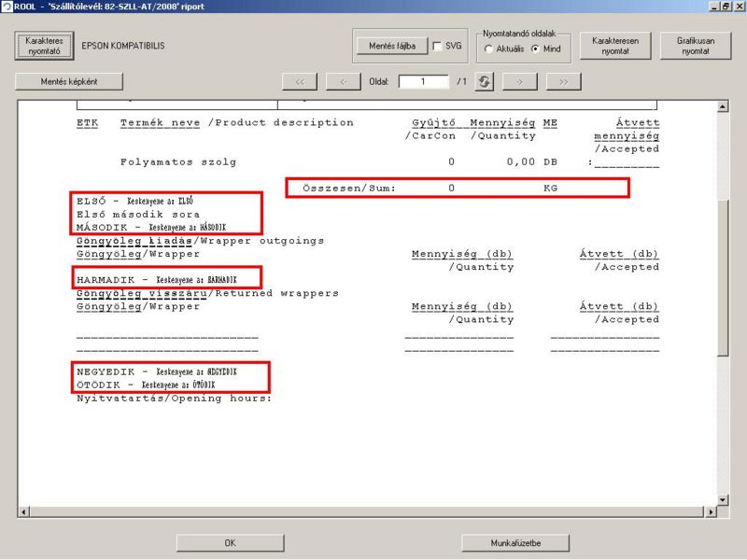Viewport: 747px width, 560px height.
Task: Jump to the last page
Action: pos(563,82)
